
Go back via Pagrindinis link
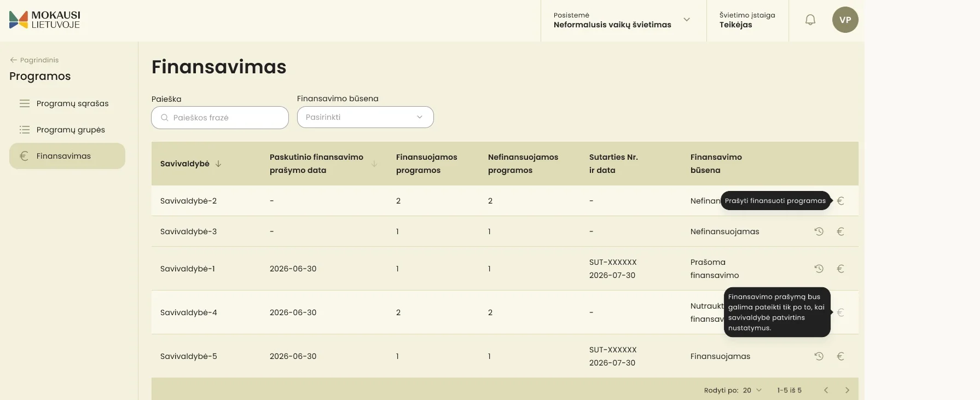[34, 60]
